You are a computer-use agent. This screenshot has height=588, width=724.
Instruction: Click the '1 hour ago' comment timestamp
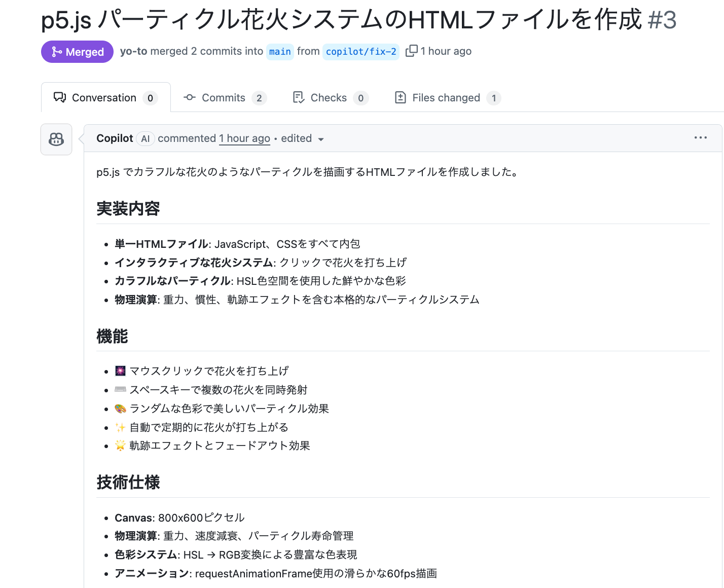(x=244, y=138)
